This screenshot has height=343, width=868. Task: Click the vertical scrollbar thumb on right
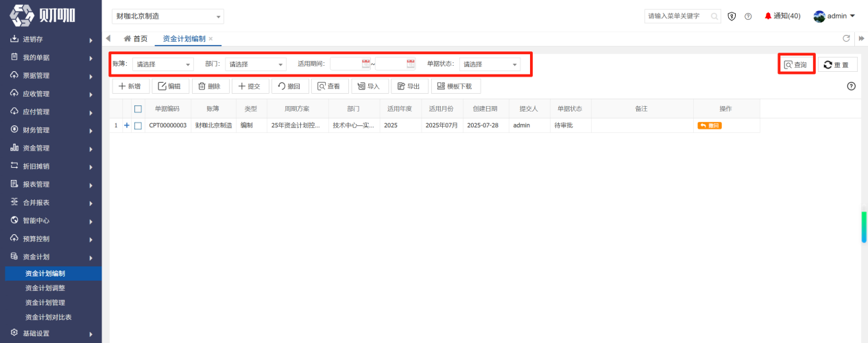click(864, 227)
